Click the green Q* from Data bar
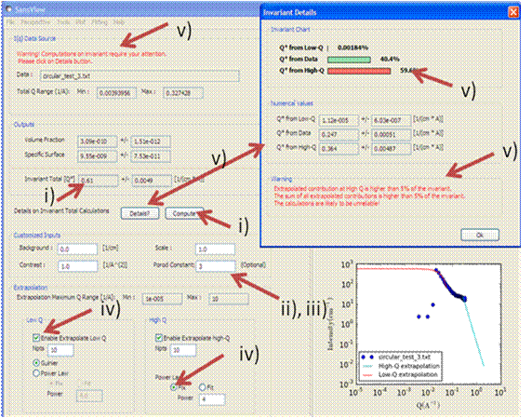The image size is (532, 418). pyautogui.click(x=349, y=60)
